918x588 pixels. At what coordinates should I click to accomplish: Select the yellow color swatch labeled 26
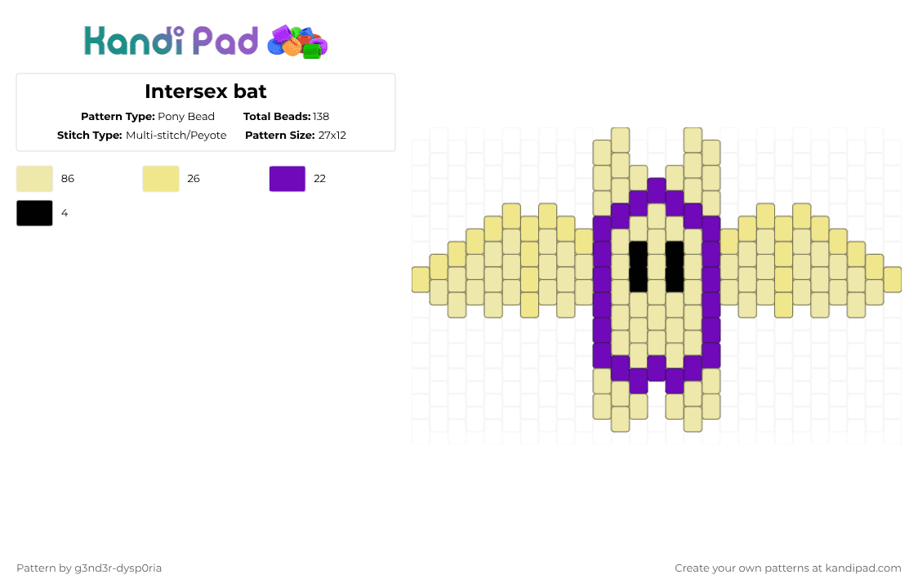[x=161, y=179]
